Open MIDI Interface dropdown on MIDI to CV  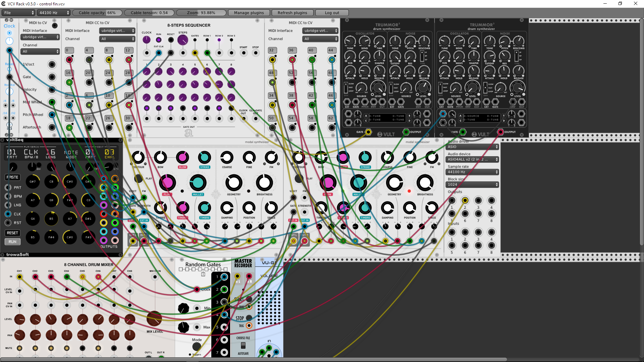pos(40,37)
